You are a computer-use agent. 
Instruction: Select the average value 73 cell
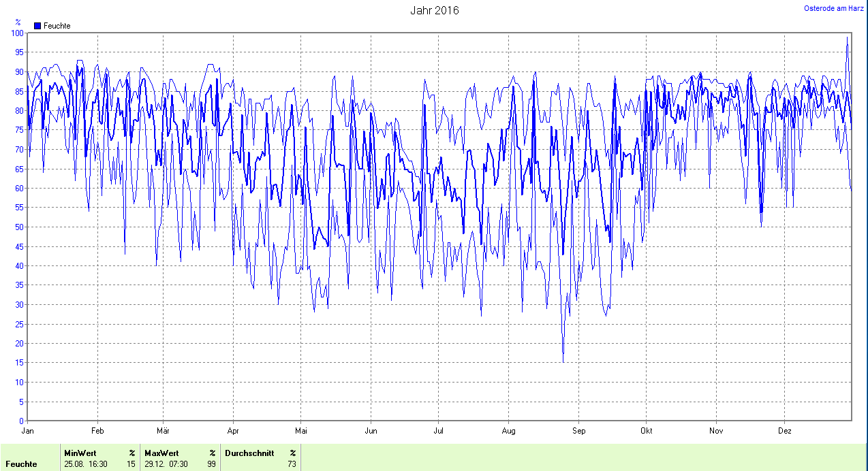[x=292, y=464]
